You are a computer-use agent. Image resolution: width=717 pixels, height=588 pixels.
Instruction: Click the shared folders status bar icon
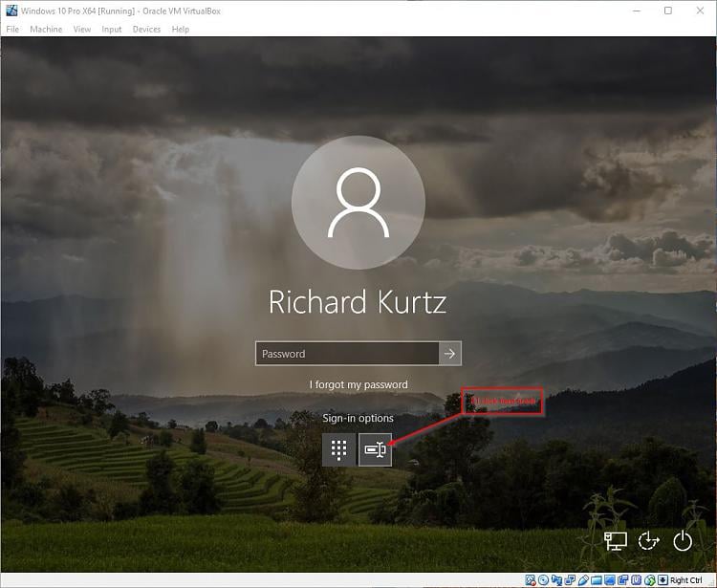pos(596,580)
